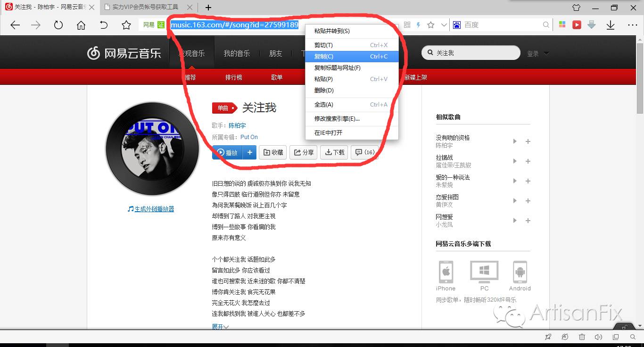Go to the browser home page
This screenshot has height=347, width=644.
tap(81, 25)
